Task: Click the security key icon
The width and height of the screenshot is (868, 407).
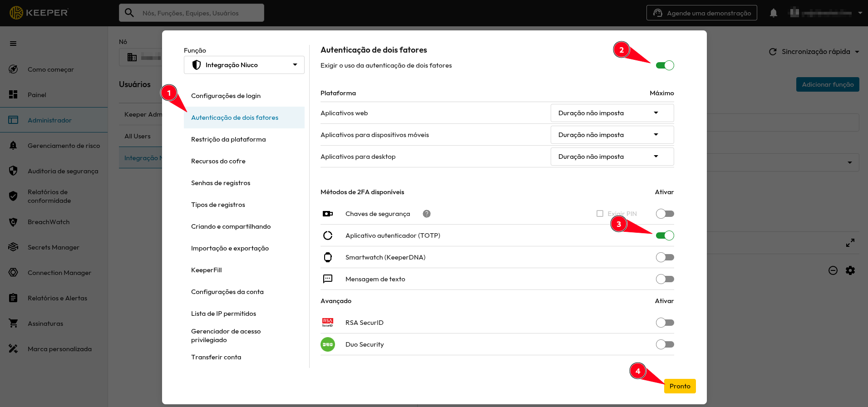Action: pyautogui.click(x=328, y=214)
